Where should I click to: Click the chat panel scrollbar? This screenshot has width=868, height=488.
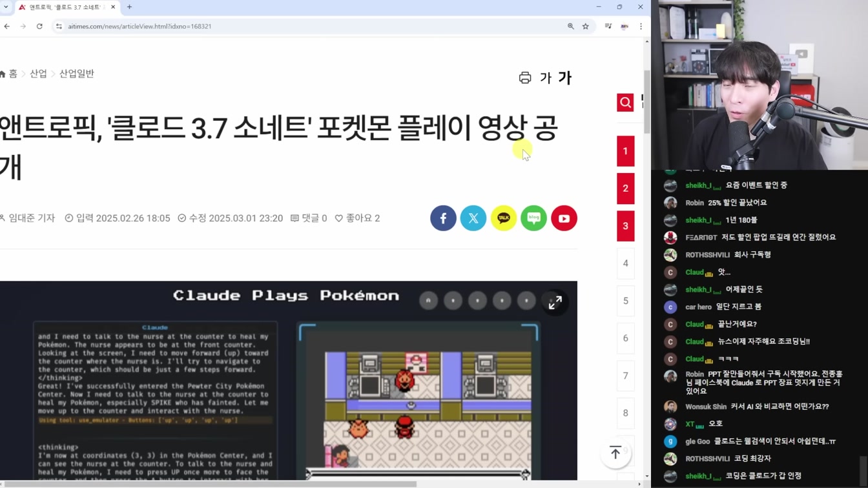pos(864,471)
